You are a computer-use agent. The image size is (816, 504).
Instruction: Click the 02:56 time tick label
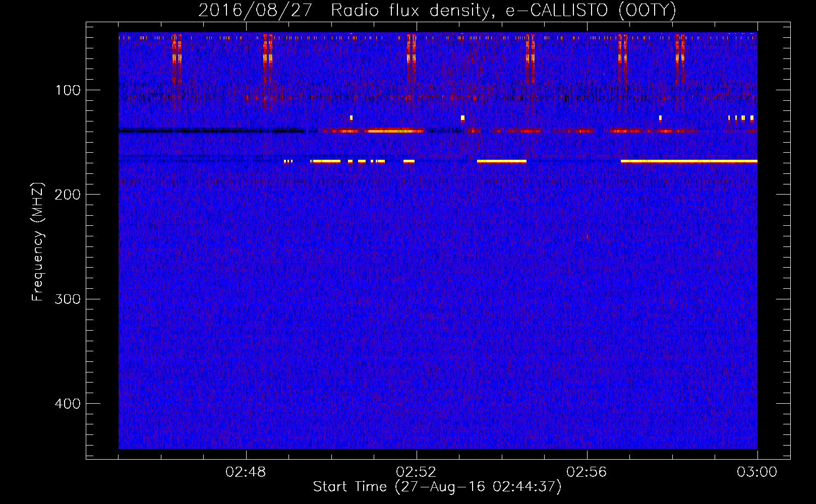587,472
